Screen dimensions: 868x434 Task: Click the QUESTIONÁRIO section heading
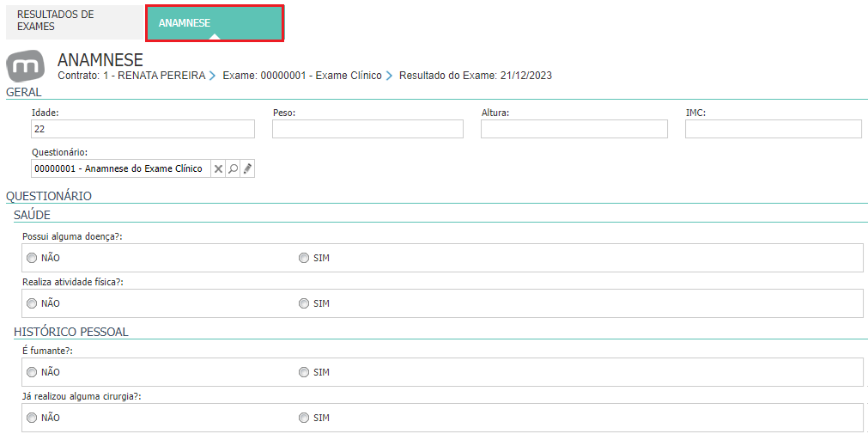[49, 196]
